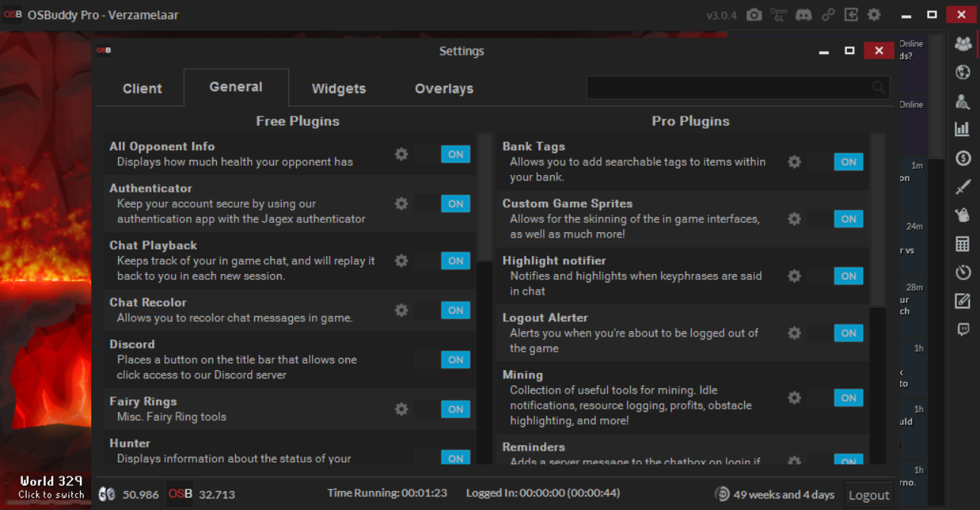
Task: Close the Settings dialog window
Action: [x=879, y=50]
